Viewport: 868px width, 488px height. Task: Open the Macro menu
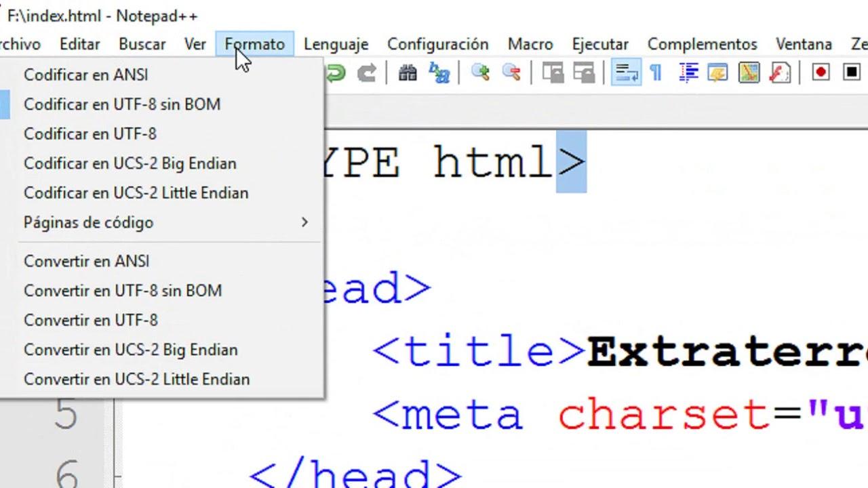coord(530,44)
